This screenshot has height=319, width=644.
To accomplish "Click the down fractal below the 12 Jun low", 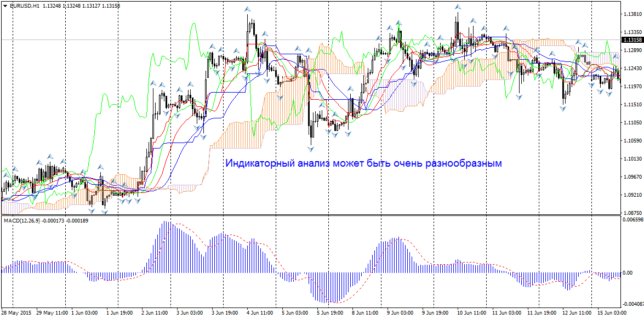I will coord(563,109).
